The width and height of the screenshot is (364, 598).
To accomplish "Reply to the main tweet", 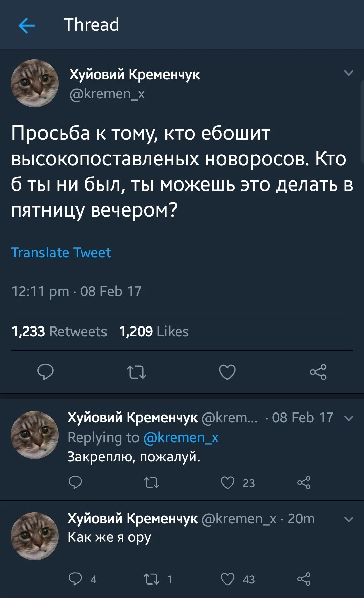I will (45, 372).
